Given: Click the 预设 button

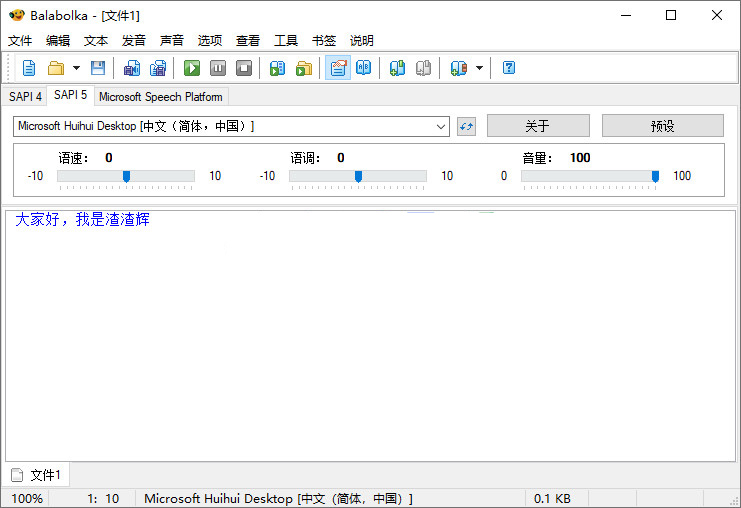Looking at the screenshot, I should (662, 126).
